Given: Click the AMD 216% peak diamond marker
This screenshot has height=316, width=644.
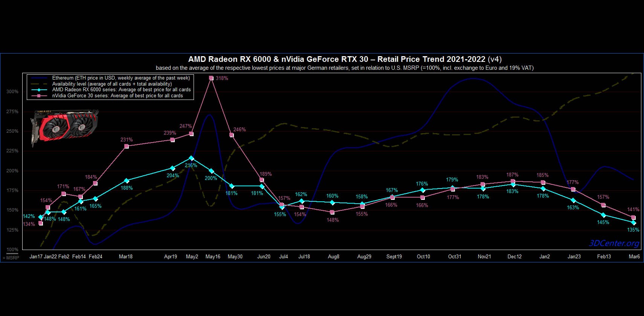Looking at the screenshot, I should (x=191, y=158).
